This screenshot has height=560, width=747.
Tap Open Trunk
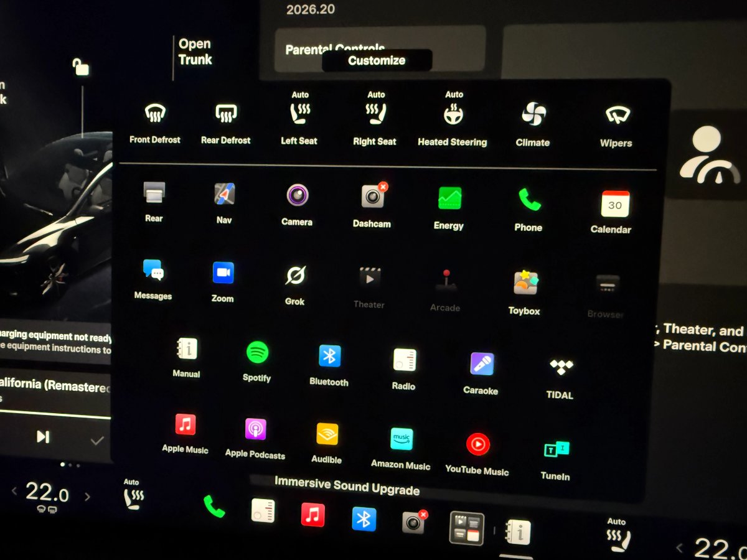pyautogui.click(x=195, y=52)
